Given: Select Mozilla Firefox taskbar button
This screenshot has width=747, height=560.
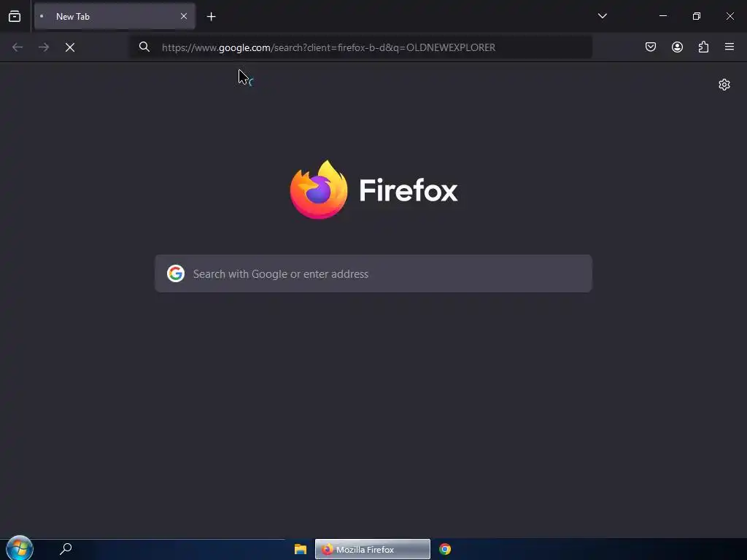Looking at the screenshot, I should pos(373,549).
